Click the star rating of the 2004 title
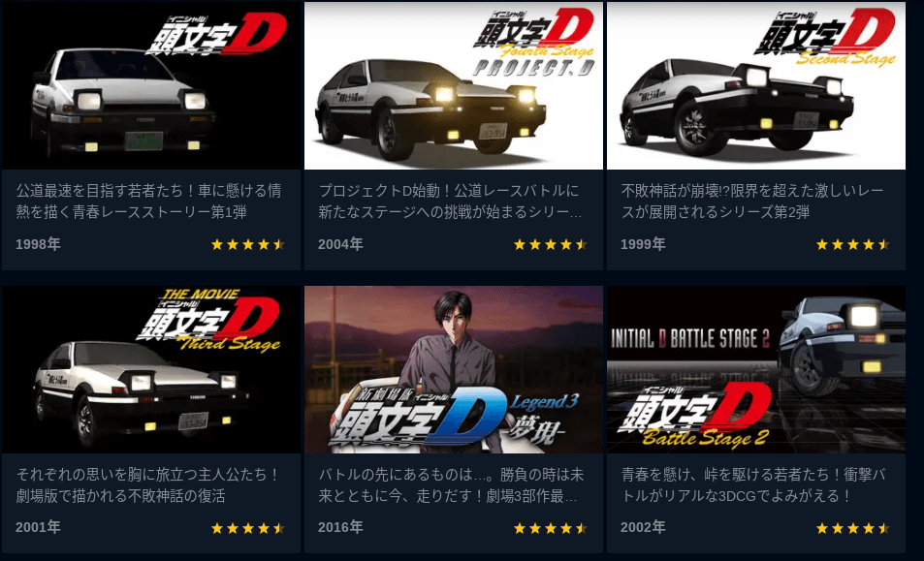Image resolution: width=924 pixels, height=561 pixels. (x=551, y=244)
